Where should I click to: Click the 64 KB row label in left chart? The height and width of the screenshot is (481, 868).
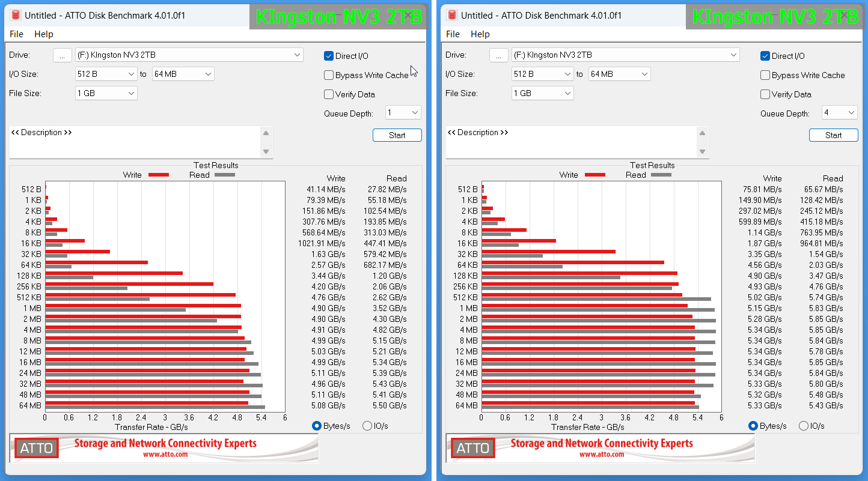(x=31, y=265)
